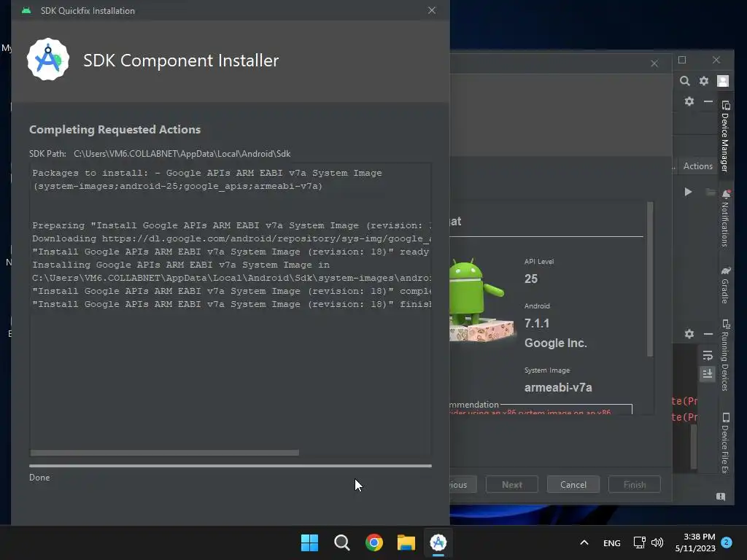
Task: Click the Android icon in SDK Quickfix title bar
Action: 26,10
